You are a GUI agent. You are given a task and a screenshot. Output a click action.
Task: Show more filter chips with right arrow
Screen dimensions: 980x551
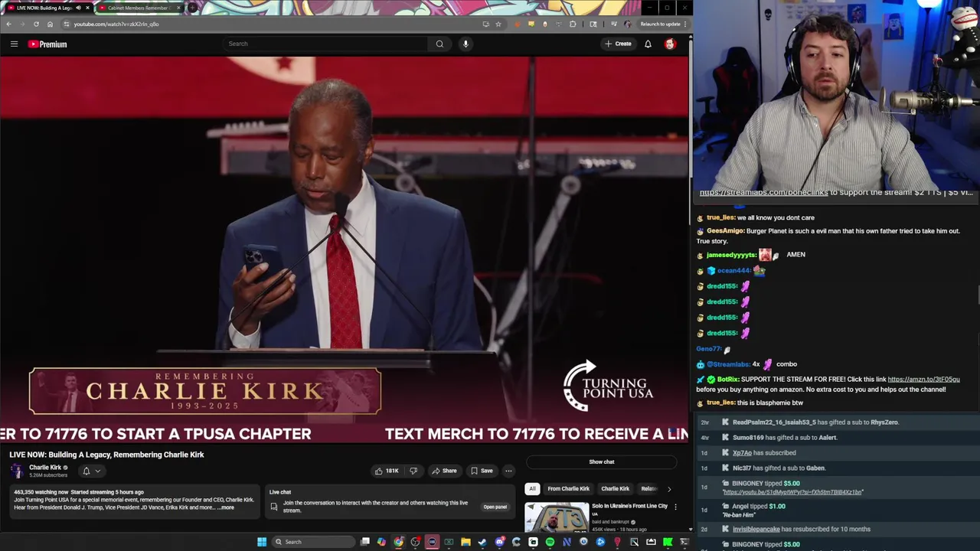pos(668,488)
